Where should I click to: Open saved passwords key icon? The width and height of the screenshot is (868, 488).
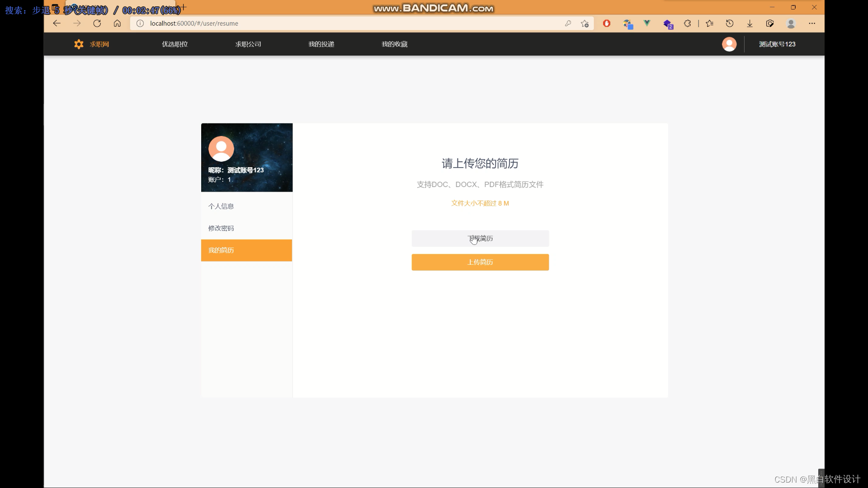(x=568, y=23)
